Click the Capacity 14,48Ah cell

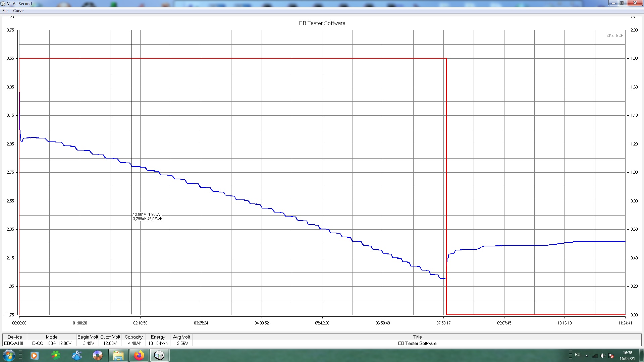[133, 343]
